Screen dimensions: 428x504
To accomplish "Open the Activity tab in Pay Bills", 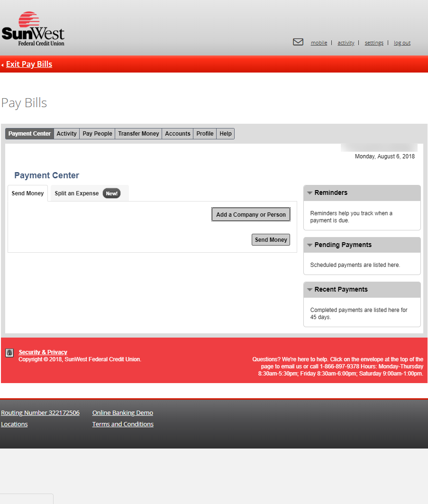I will (66, 134).
